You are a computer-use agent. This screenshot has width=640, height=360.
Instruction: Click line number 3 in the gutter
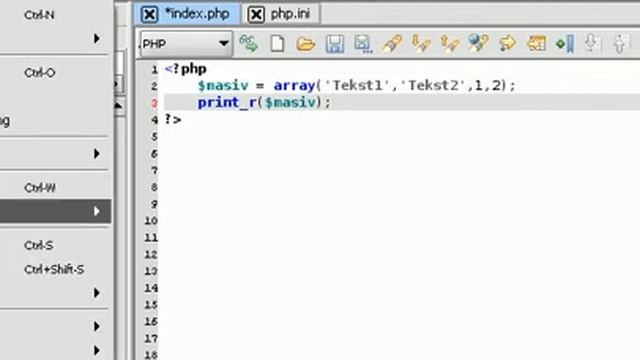[154, 103]
